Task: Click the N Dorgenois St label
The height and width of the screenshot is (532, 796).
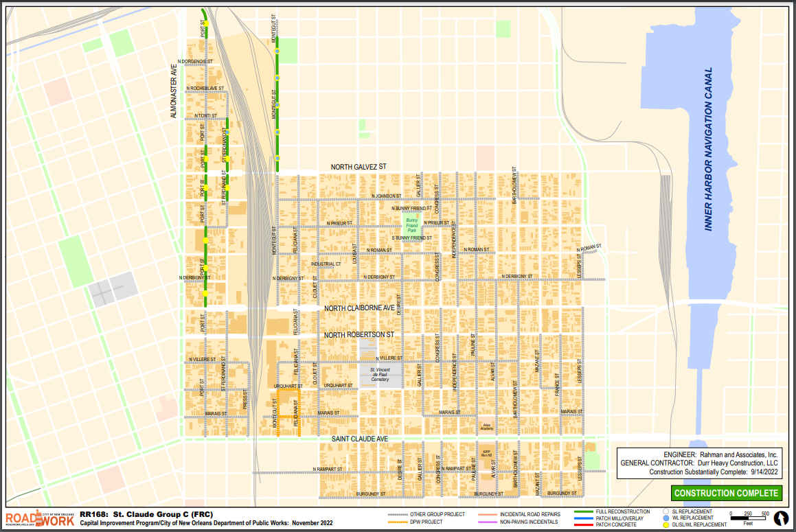Action: click(195, 61)
